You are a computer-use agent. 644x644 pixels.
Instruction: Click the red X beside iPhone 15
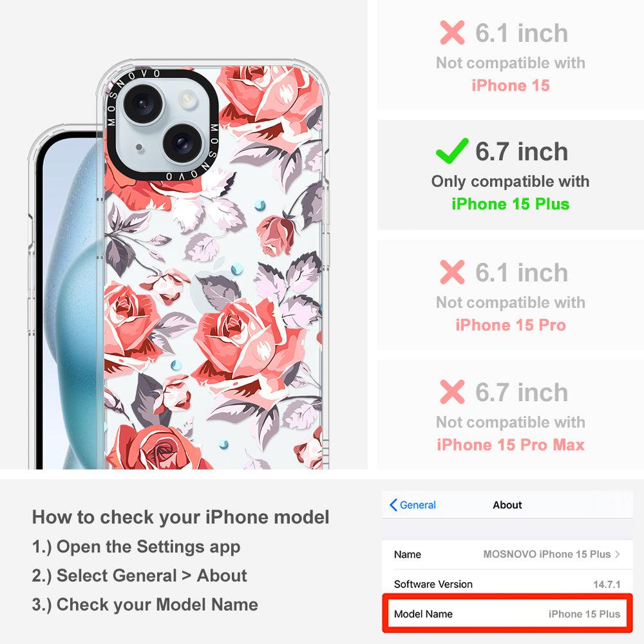coord(452,32)
